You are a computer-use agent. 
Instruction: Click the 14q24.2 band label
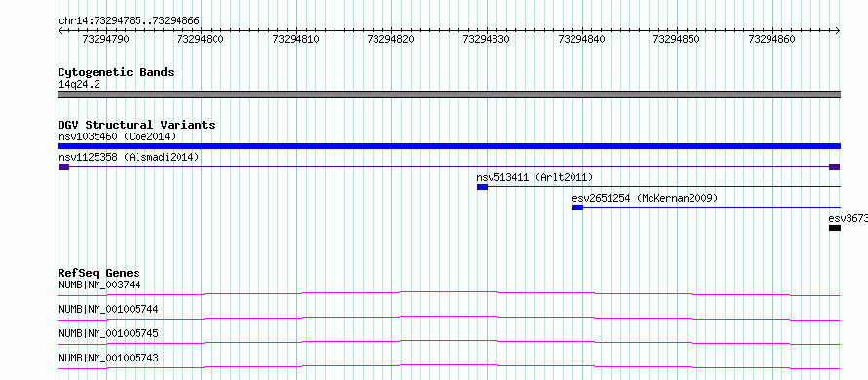(x=79, y=84)
